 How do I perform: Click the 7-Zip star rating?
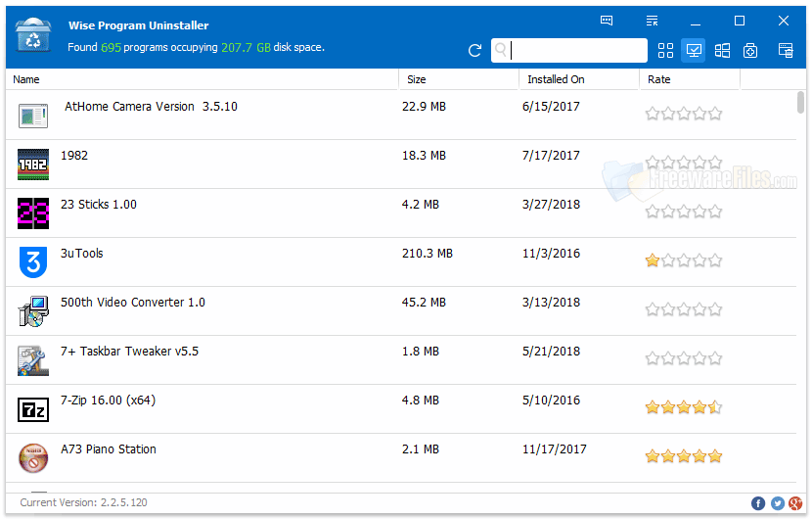pyautogui.click(x=684, y=407)
